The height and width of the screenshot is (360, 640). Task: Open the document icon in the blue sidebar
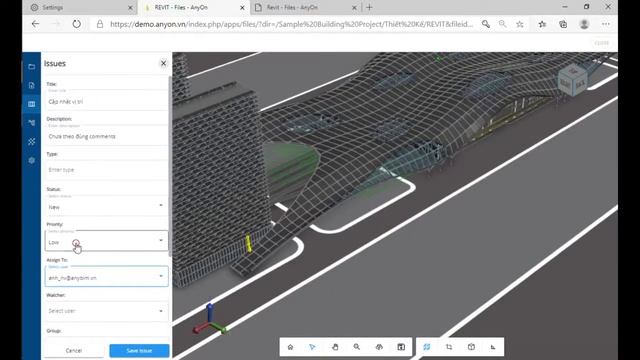(31, 85)
